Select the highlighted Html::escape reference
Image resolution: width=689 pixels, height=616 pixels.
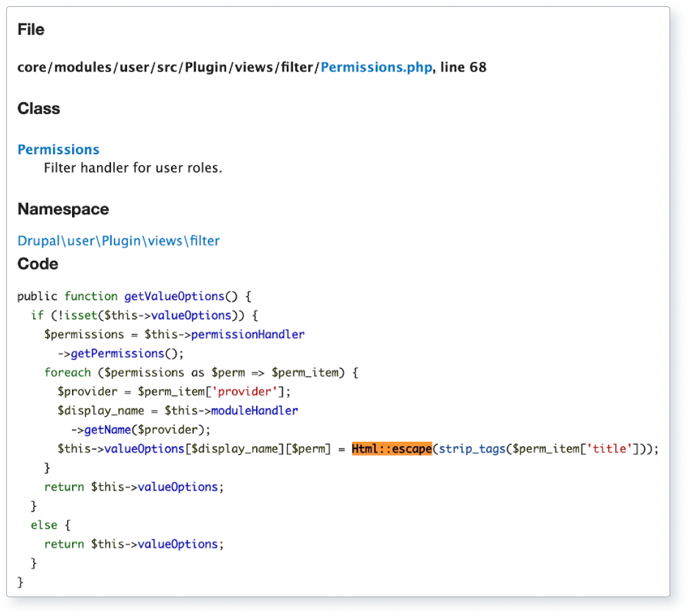pyautogui.click(x=391, y=449)
